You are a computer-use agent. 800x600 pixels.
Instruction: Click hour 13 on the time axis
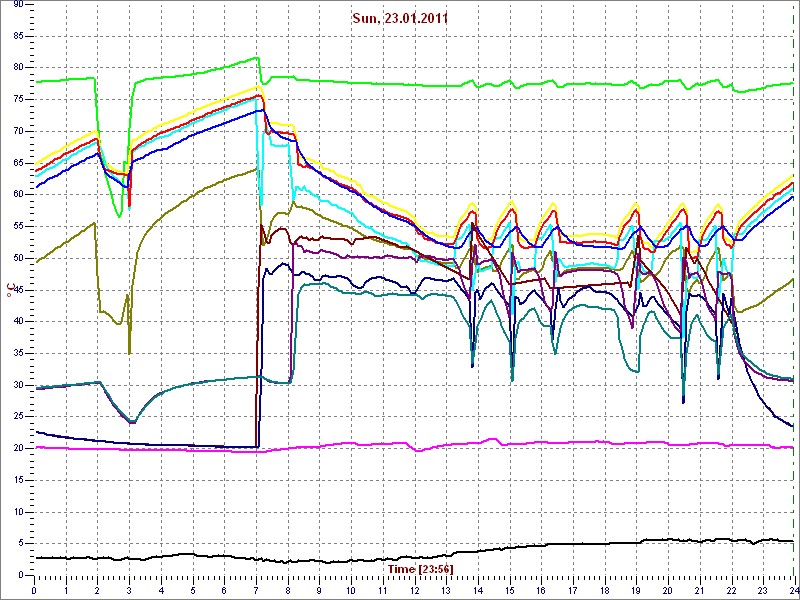445,590
